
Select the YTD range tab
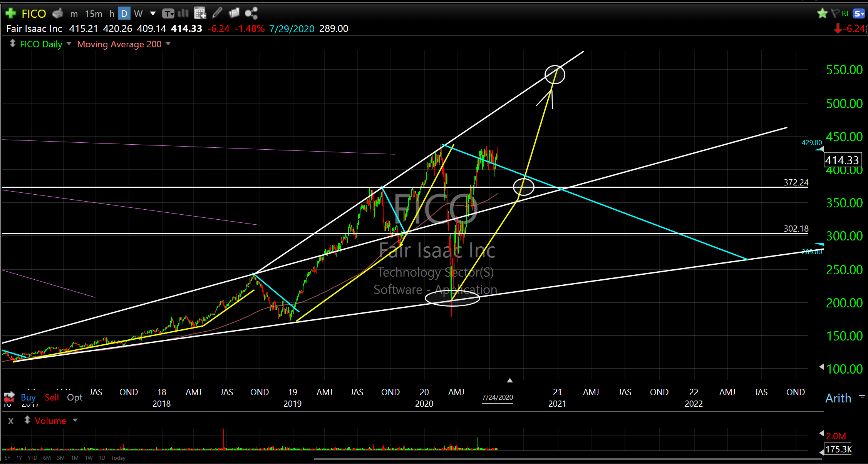(32, 458)
